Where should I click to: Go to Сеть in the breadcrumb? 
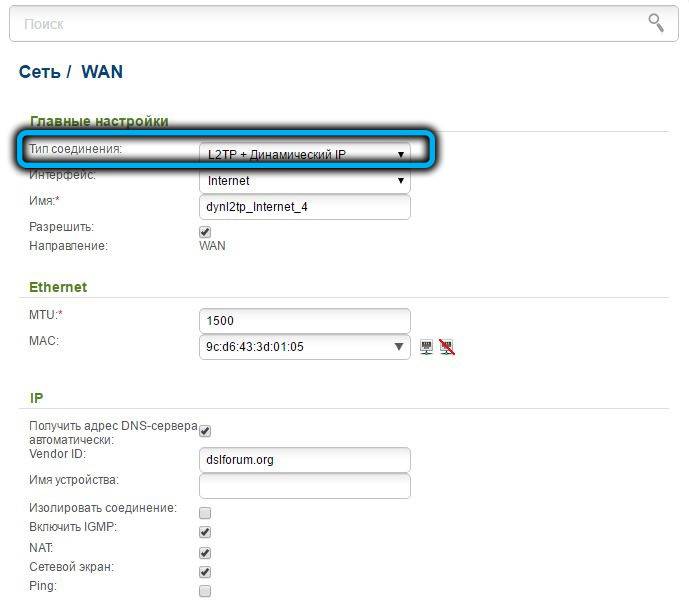(38, 72)
